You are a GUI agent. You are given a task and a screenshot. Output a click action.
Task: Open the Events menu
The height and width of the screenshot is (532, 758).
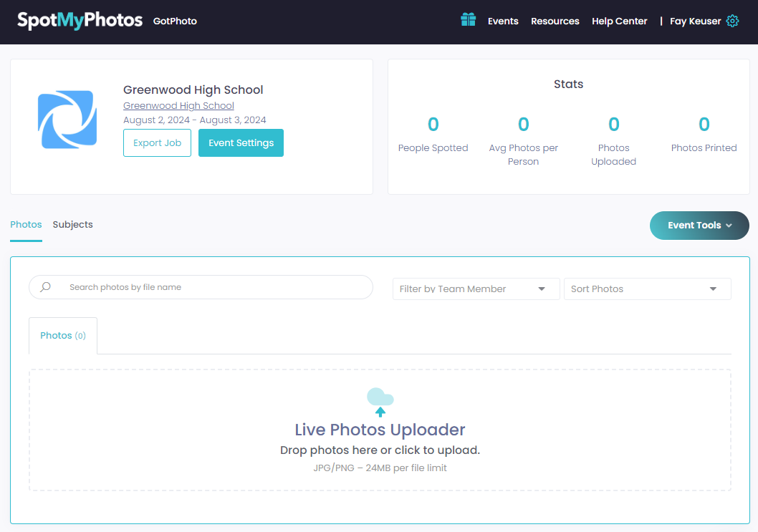coord(503,21)
